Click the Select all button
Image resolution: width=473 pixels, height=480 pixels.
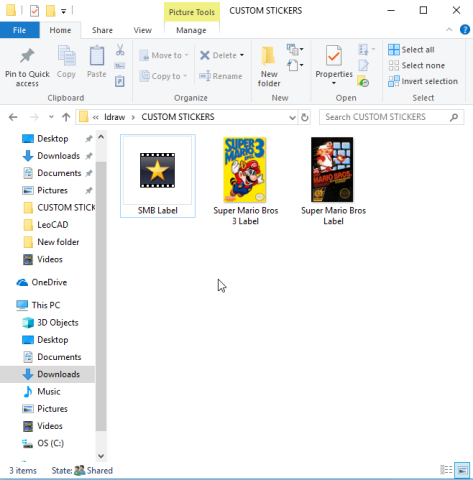click(411, 50)
